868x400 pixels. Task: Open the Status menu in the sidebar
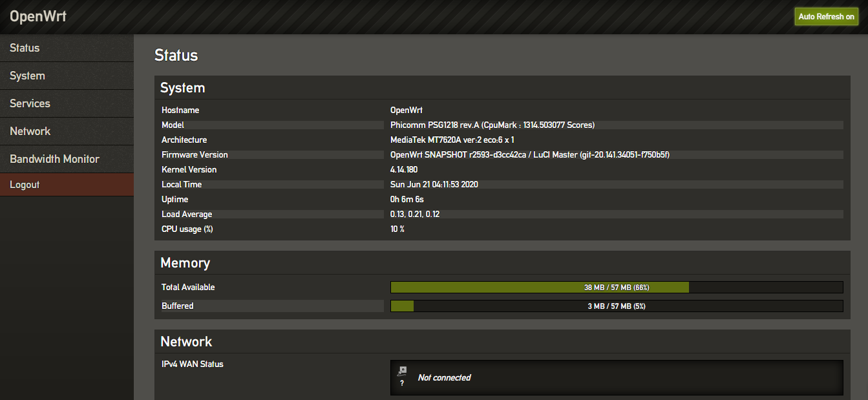pos(67,48)
